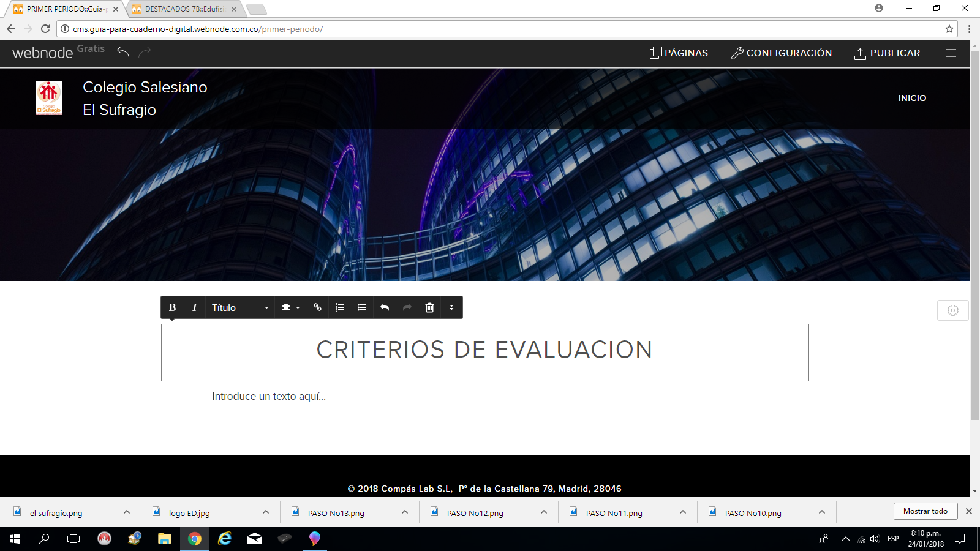
Task: Click PUBLICAR to publish the site
Action: (x=887, y=53)
